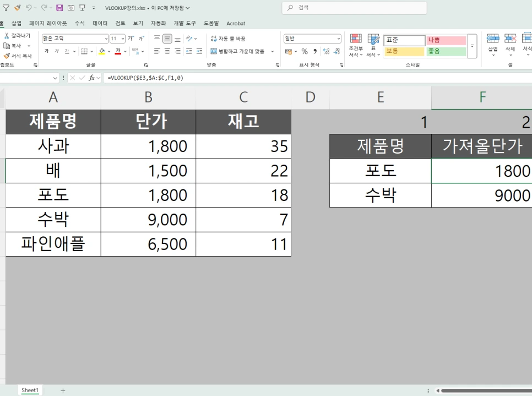Viewport: 532px width, 396px height.
Task: Apply the 보통 (Neutral) cell style
Action: [404, 51]
